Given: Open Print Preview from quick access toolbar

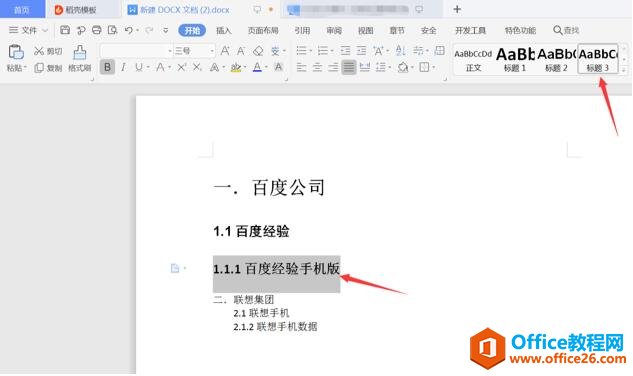Looking at the screenshot, I should click(112, 30).
